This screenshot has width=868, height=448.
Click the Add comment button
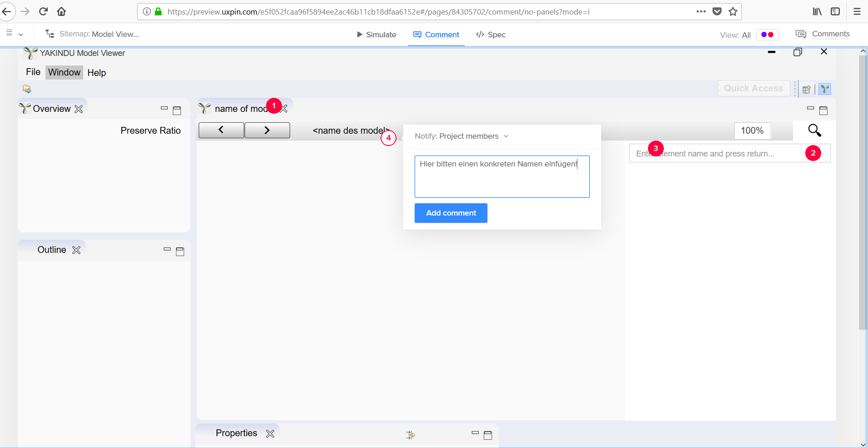coord(451,213)
